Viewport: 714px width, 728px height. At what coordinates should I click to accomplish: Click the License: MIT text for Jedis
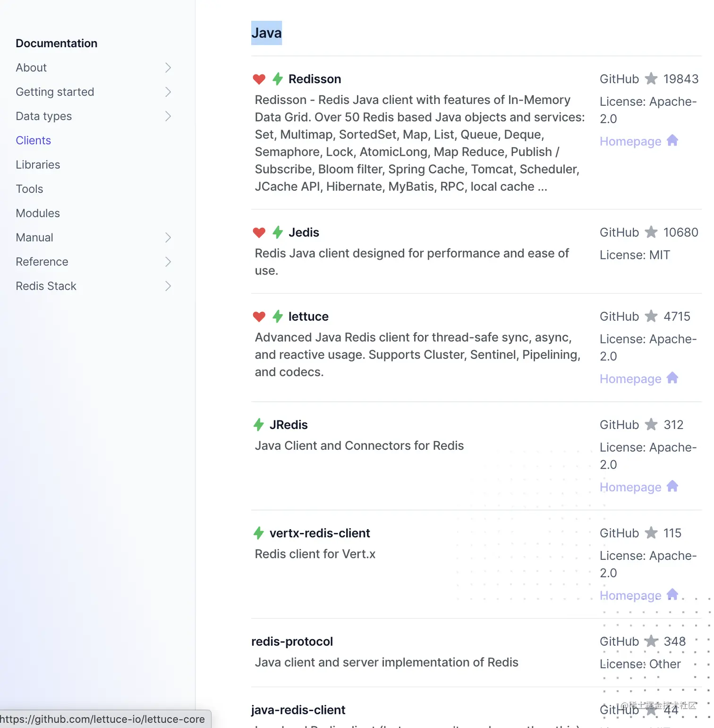(635, 255)
